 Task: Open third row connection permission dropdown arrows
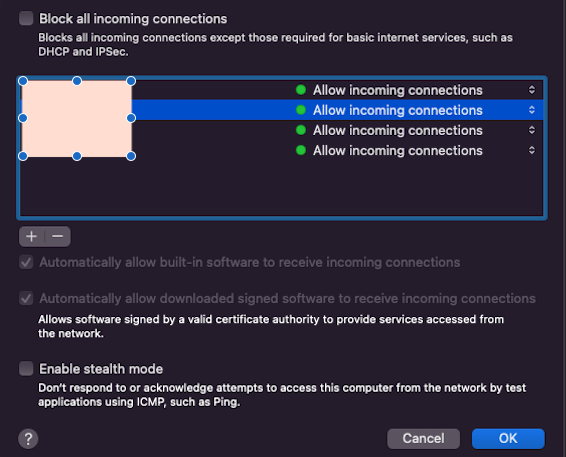pos(532,130)
